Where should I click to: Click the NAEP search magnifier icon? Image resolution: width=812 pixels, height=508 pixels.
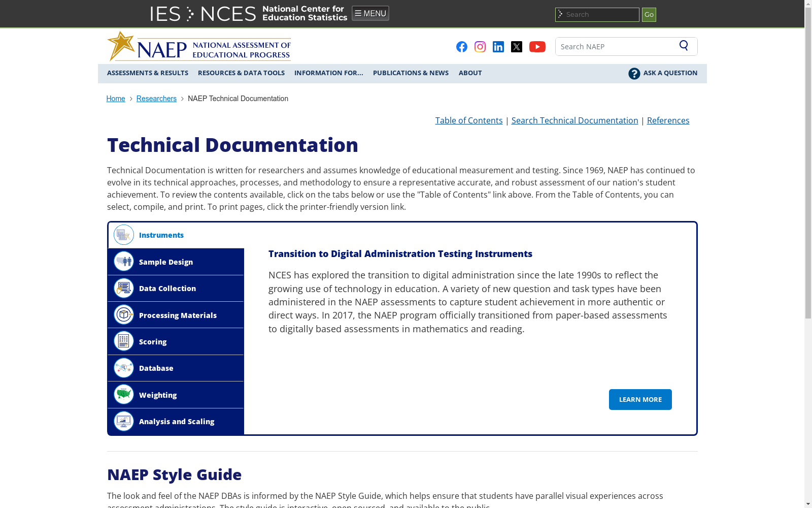pyautogui.click(x=684, y=46)
